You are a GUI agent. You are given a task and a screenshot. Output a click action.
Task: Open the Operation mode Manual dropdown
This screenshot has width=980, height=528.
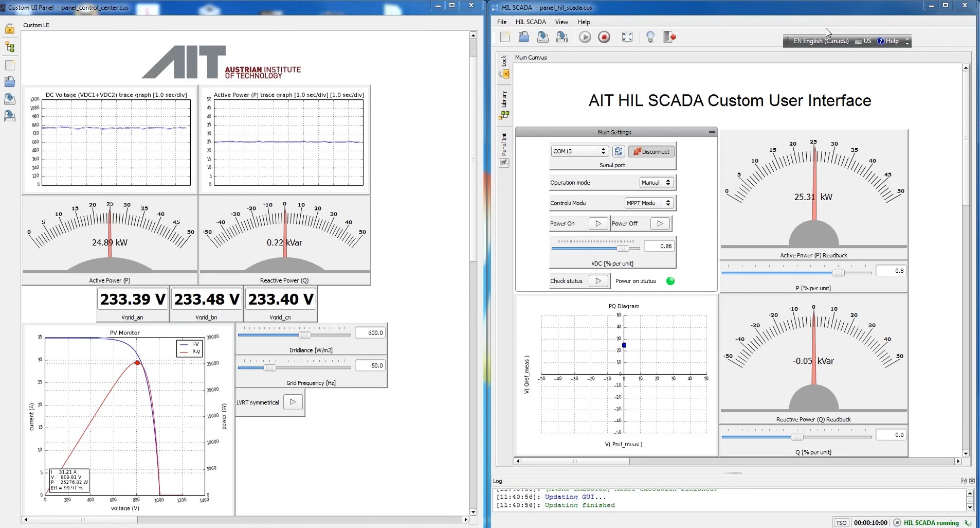click(x=657, y=183)
